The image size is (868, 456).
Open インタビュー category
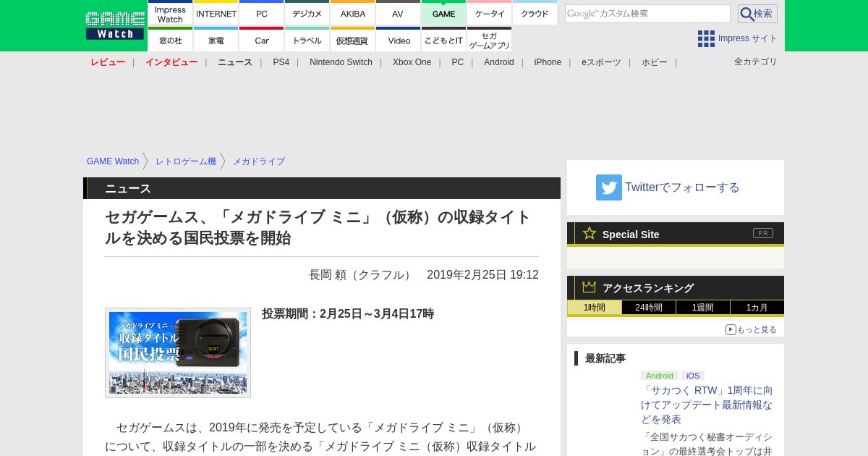click(171, 62)
